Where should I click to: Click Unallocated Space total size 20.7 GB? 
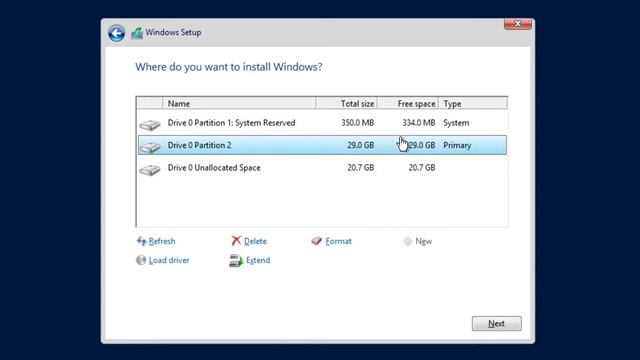click(360, 168)
